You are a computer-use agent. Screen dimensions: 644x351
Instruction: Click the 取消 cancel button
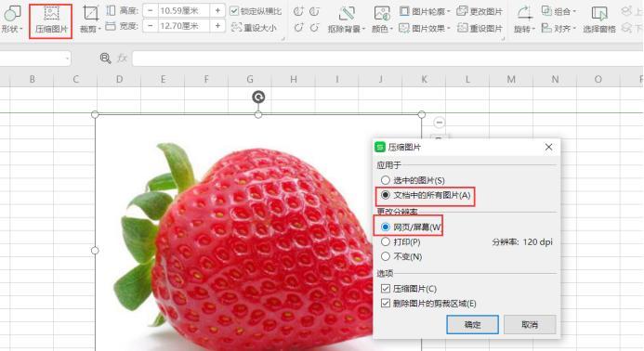[530, 325]
